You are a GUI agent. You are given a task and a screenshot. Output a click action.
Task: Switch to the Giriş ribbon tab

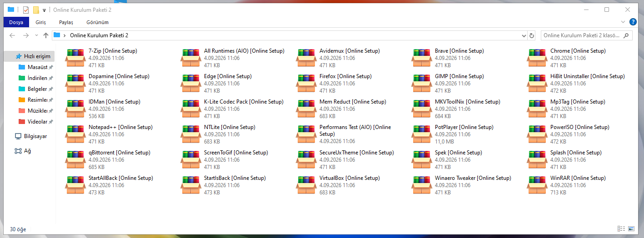pos(40,22)
